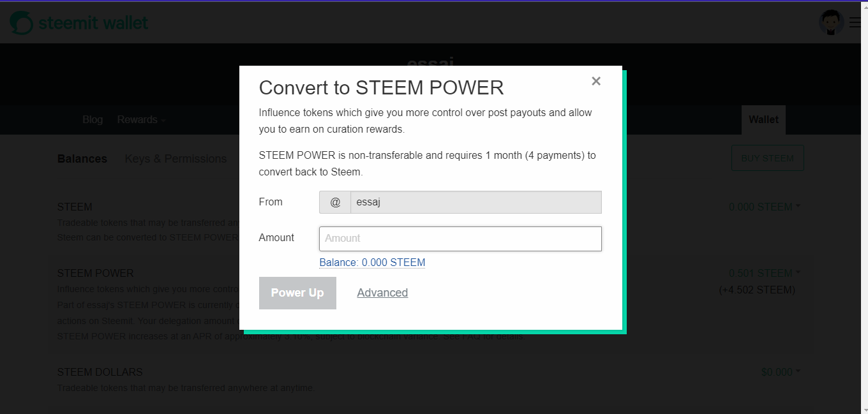Click the @ prefix in From field

(x=335, y=202)
